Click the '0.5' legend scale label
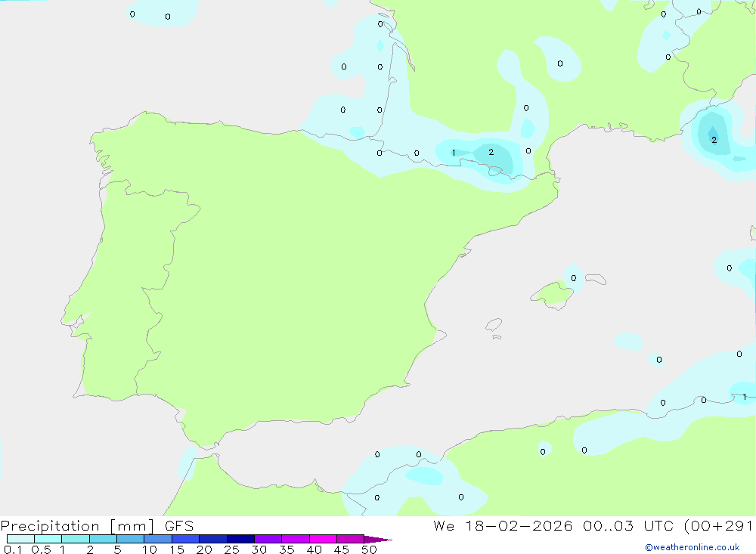The height and width of the screenshot is (554, 756). (x=41, y=549)
